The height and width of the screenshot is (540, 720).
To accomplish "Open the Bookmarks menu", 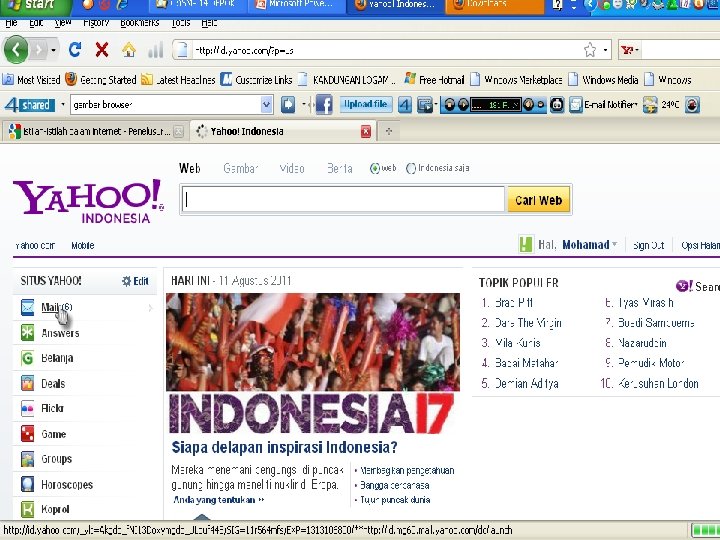I will click(x=140, y=23).
